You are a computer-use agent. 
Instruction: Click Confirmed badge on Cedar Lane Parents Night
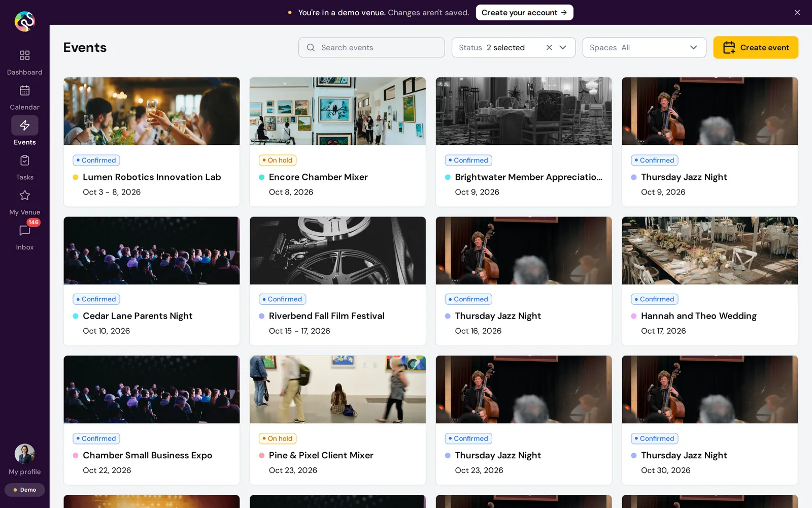click(96, 300)
